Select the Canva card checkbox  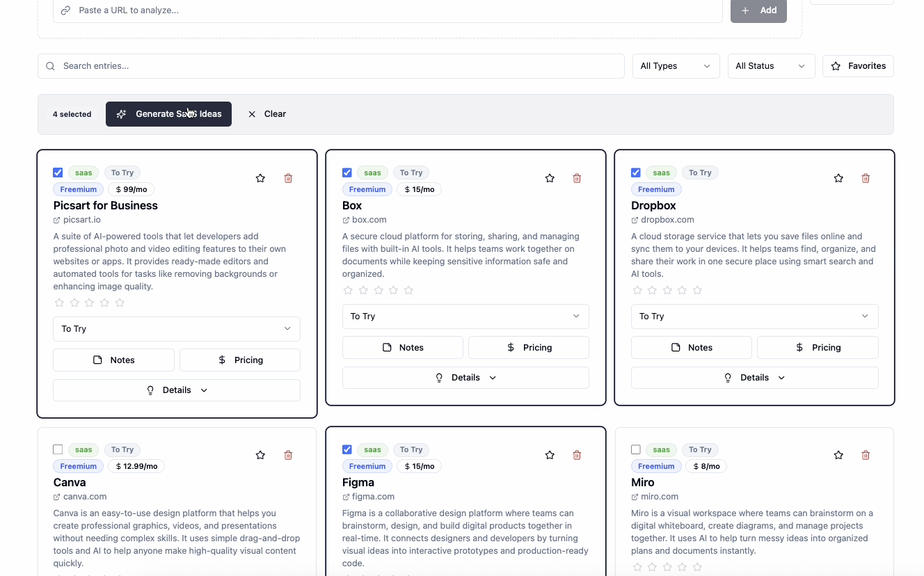[x=58, y=449]
